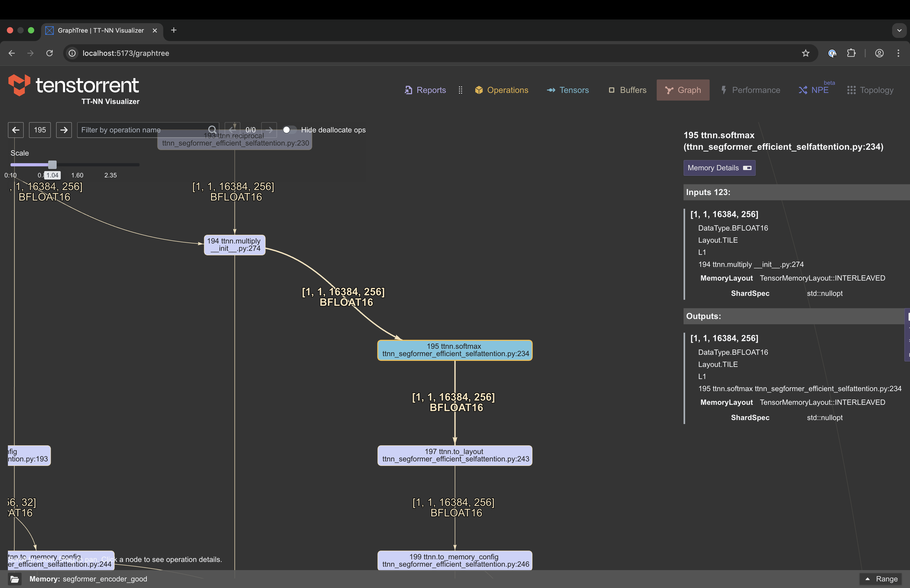
Task: Click the Topology grid icon
Action: pos(852,90)
